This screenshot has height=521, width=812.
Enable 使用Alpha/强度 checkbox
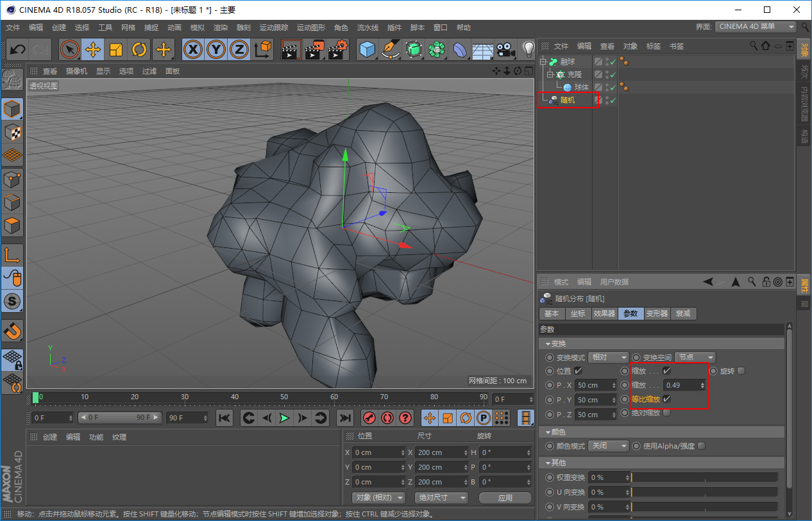(x=701, y=445)
